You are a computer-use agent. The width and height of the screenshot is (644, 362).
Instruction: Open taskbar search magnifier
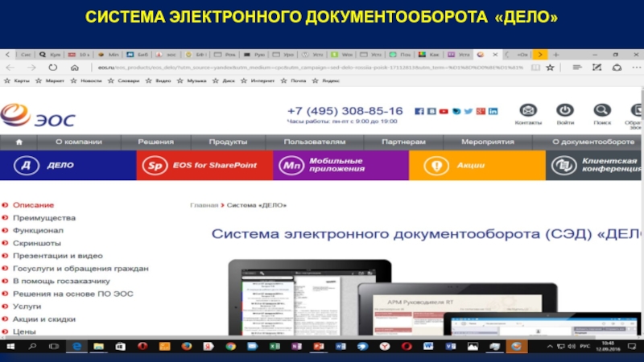tap(32, 347)
